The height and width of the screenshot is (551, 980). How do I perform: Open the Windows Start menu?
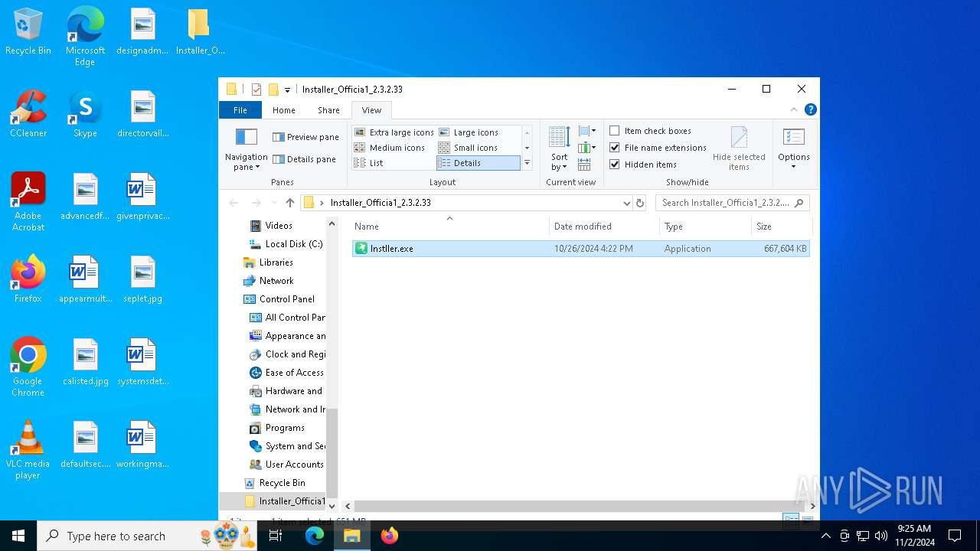tap(18, 536)
